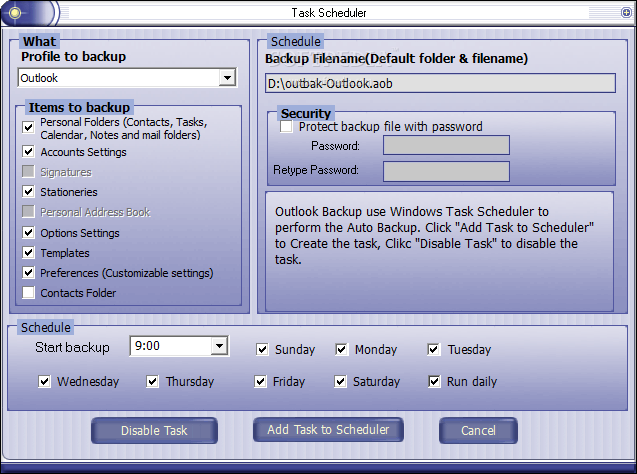The height and width of the screenshot is (474, 637).
Task: Toggle the Tuesday checkbox
Action: coord(434,349)
